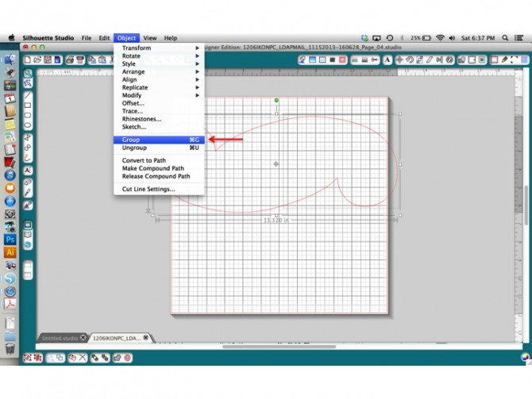The image size is (532, 399).
Task: Expand the Rotate submenu
Action: pos(159,56)
